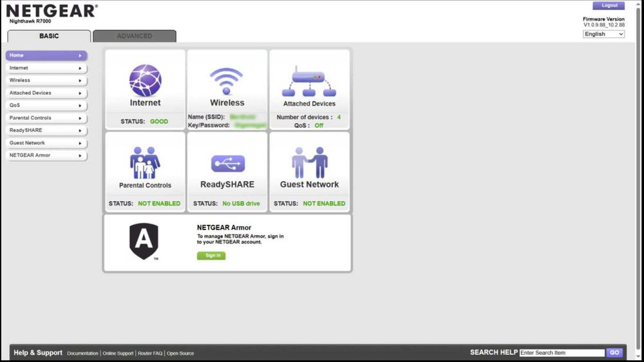
Task: Open the Attached Devices router icon
Action: [x=309, y=81]
